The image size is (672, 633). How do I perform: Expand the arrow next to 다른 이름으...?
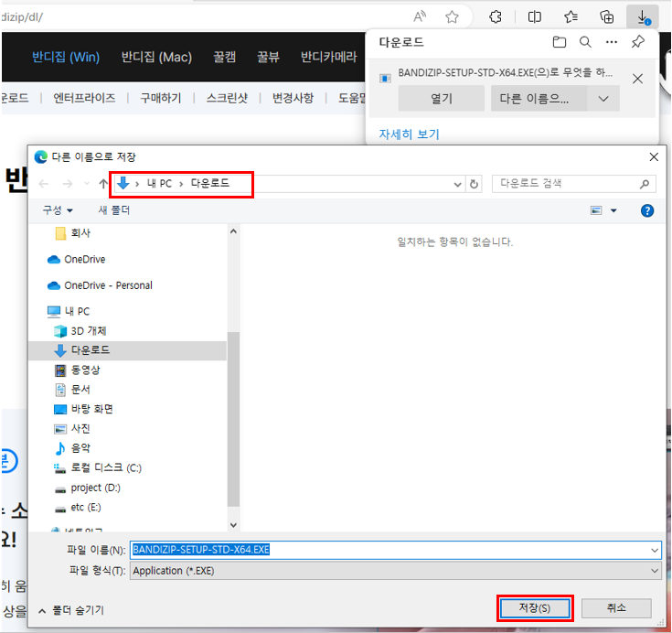[x=603, y=99]
